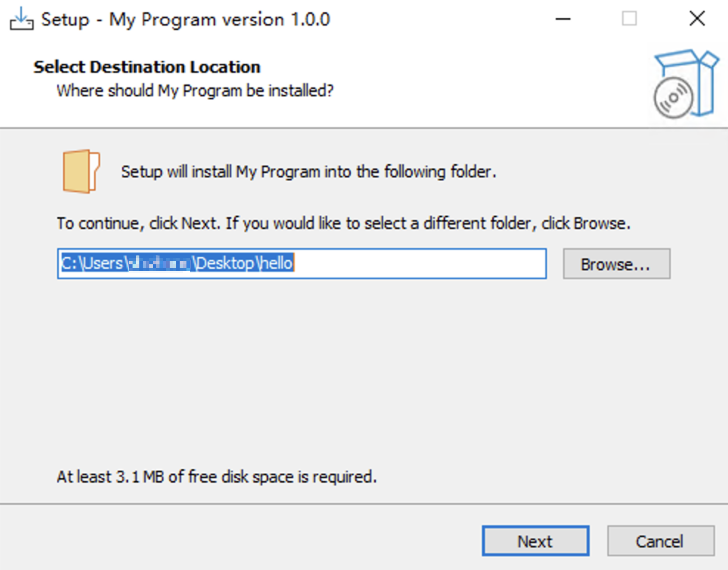Image resolution: width=728 pixels, height=570 pixels.
Task: Cancel the installation
Action: click(x=660, y=541)
